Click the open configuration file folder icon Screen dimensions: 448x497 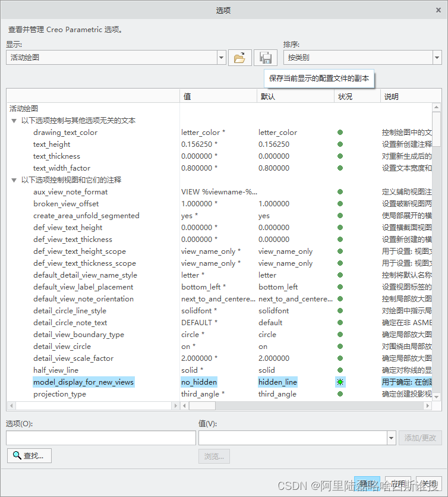(x=239, y=58)
